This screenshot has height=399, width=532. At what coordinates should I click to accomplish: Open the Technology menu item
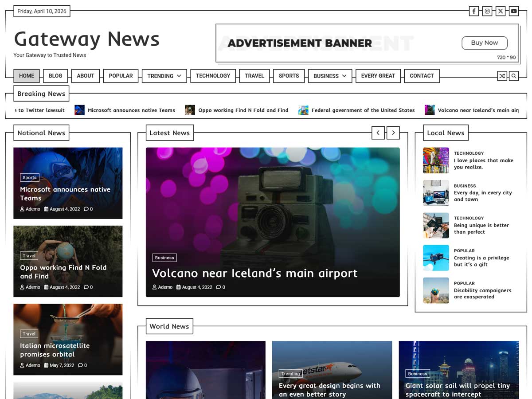tap(213, 76)
